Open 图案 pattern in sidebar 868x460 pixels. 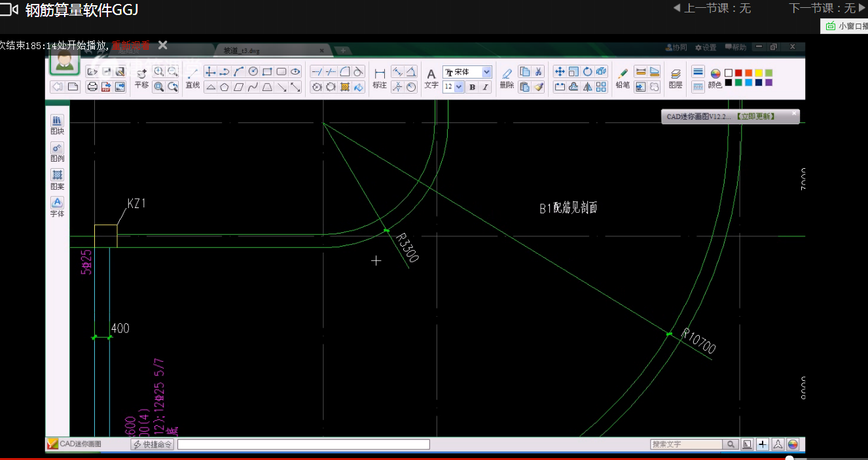(x=58, y=180)
